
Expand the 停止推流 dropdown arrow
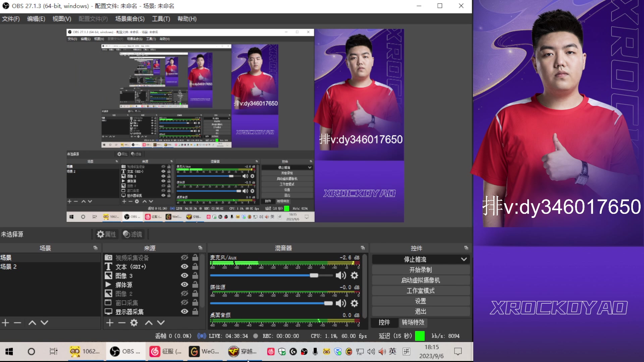click(x=464, y=259)
